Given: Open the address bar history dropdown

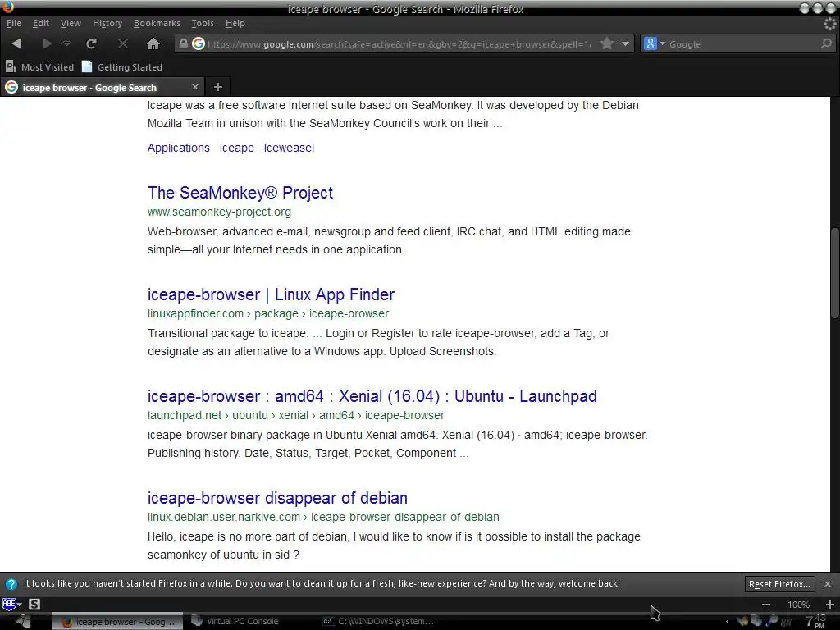Looking at the screenshot, I should point(625,44).
